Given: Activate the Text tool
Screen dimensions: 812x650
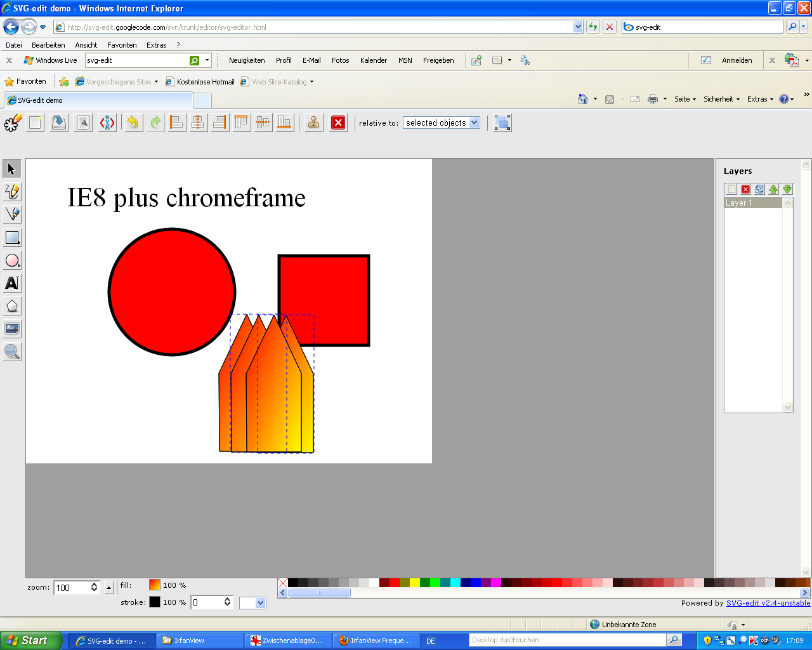Looking at the screenshot, I should pyautogui.click(x=12, y=283).
